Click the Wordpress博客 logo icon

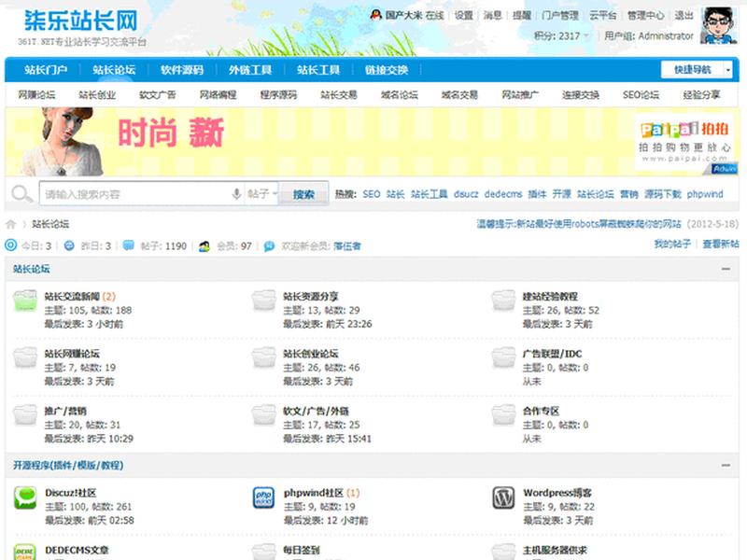[x=503, y=497]
